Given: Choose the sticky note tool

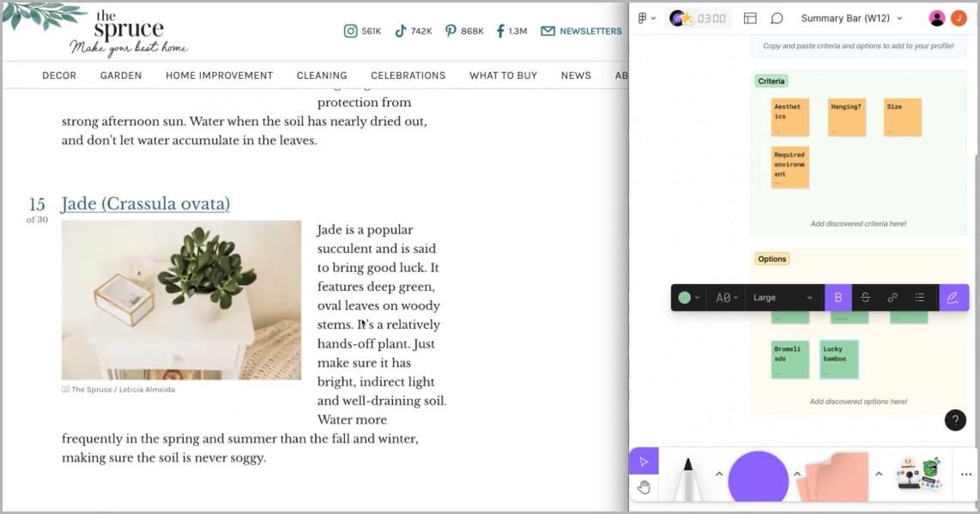Looking at the screenshot, I should click(831, 479).
